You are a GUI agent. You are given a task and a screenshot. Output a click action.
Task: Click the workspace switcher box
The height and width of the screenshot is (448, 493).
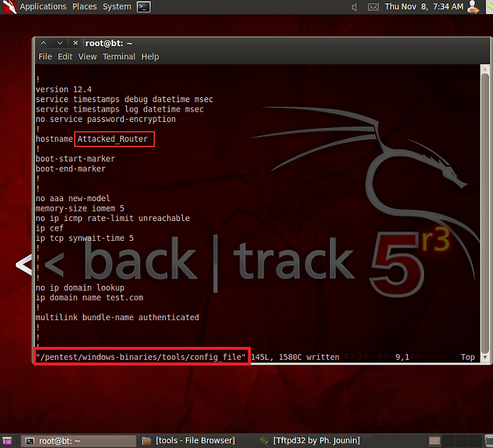435,440
